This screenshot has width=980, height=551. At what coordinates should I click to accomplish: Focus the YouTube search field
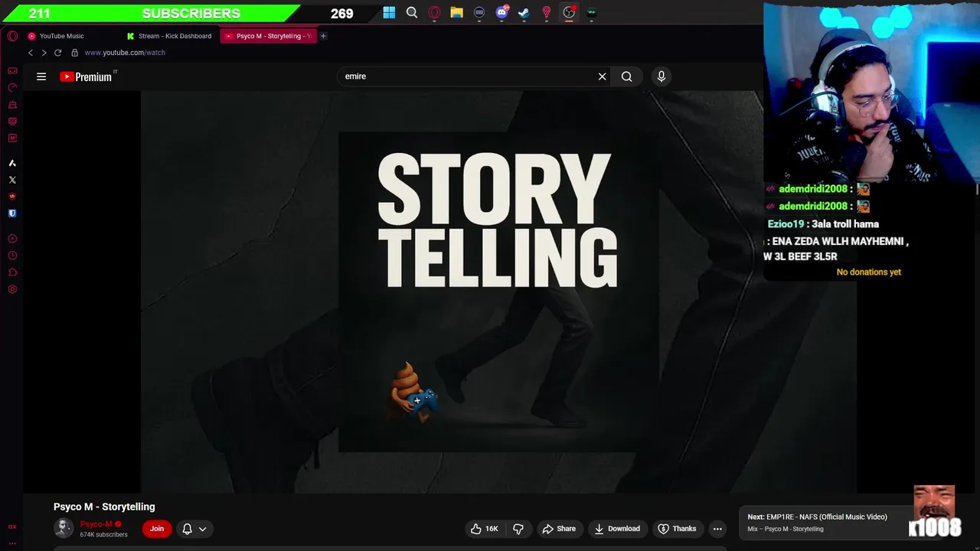tap(467, 77)
